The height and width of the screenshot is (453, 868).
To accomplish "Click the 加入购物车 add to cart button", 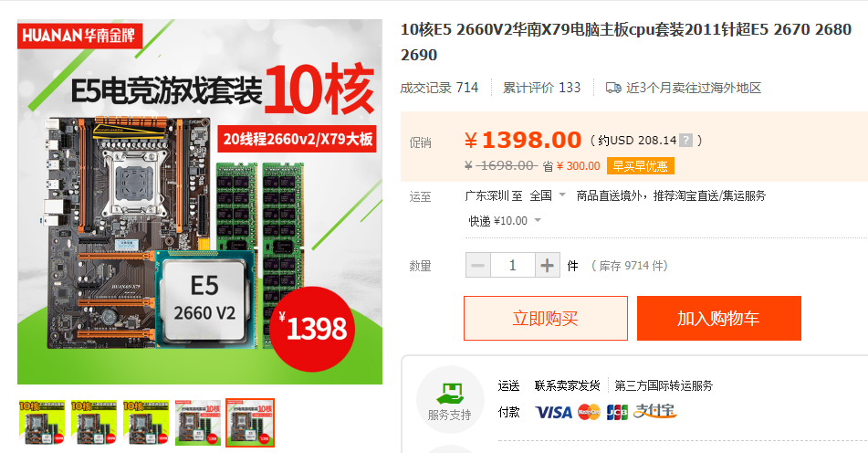I will (x=718, y=319).
